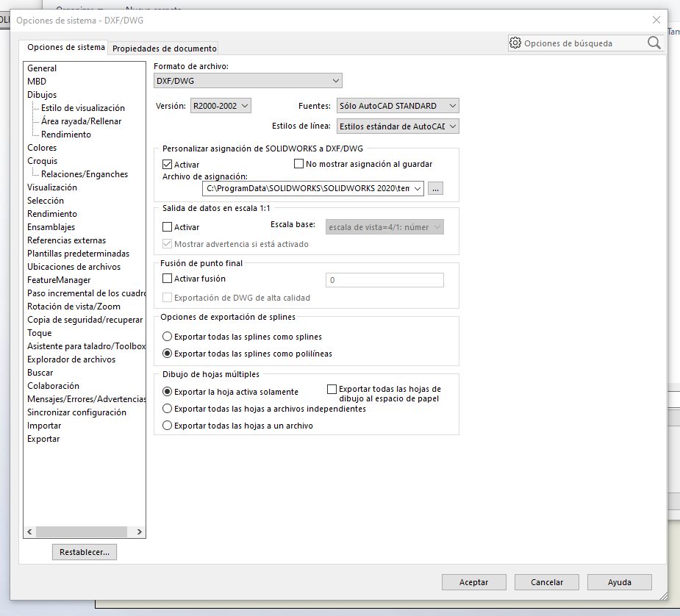Enable Activar under Personalizar asignación
The width and height of the screenshot is (680, 616).
point(167,165)
